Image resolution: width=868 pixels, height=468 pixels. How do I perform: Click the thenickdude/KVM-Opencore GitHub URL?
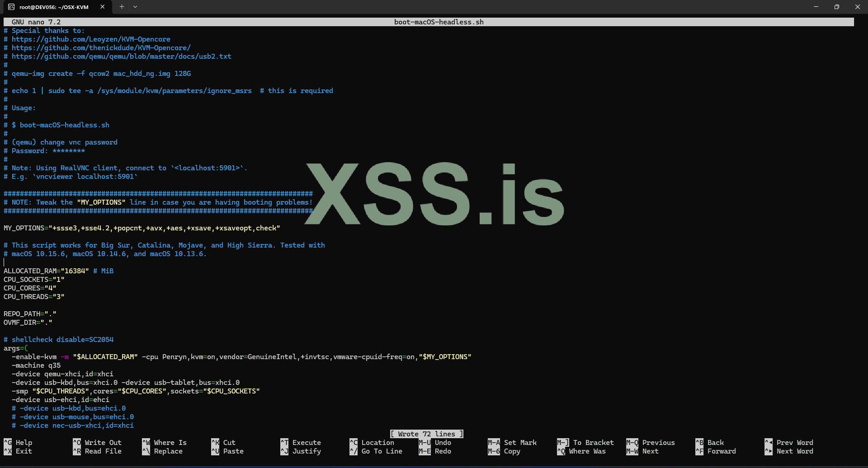(101, 48)
